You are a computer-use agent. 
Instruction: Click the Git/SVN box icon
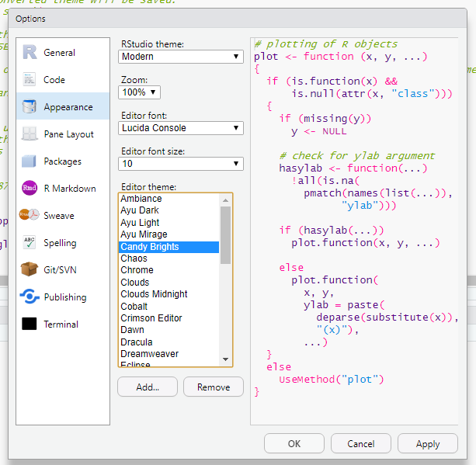coord(30,270)
